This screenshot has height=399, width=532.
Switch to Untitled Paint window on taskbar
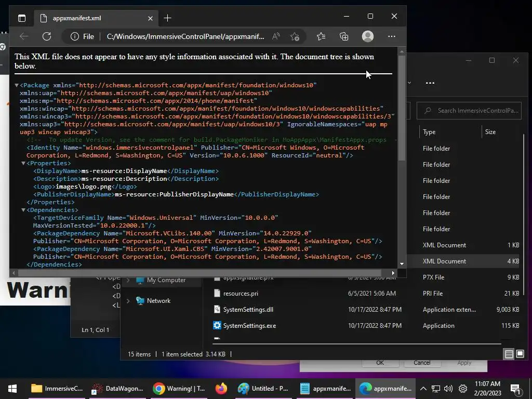[263, 389]
